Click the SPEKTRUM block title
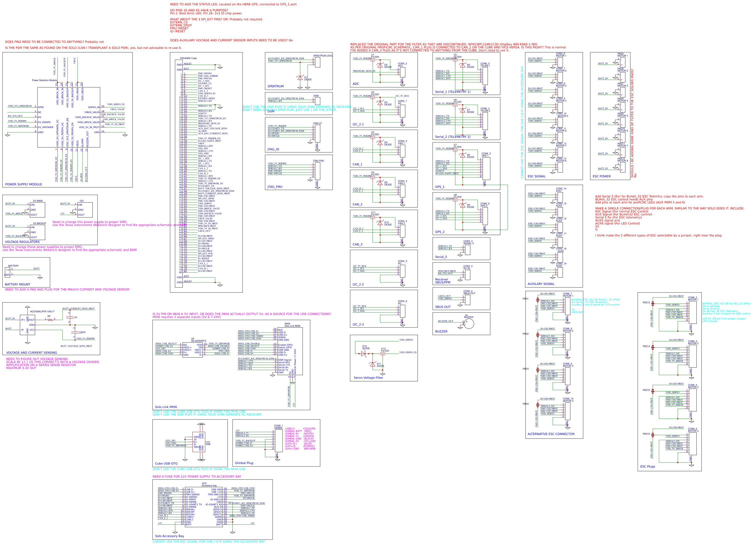This screenshot has width=756, height=546. (x=276, y=86)
